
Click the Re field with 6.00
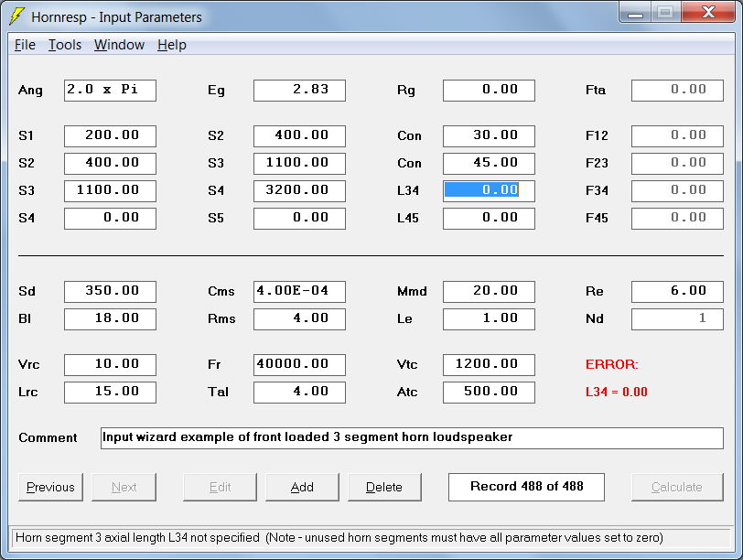tap(678, 292)
